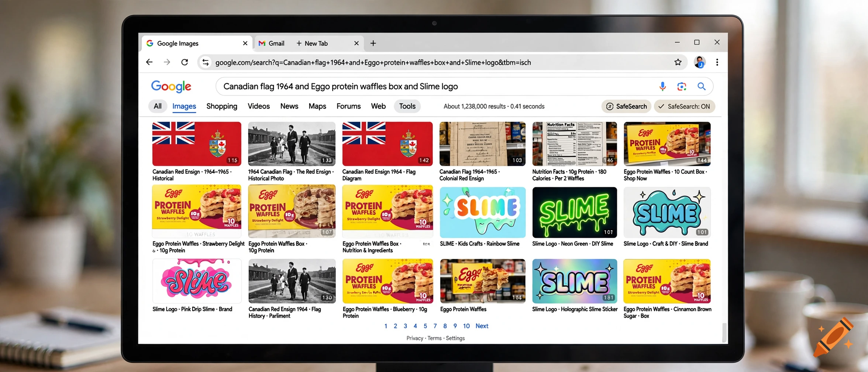Screen dimensions: 868x372
Task: Open Eggo Protein Waffles Box 10g Protein thumbnail
Action: 292,211
